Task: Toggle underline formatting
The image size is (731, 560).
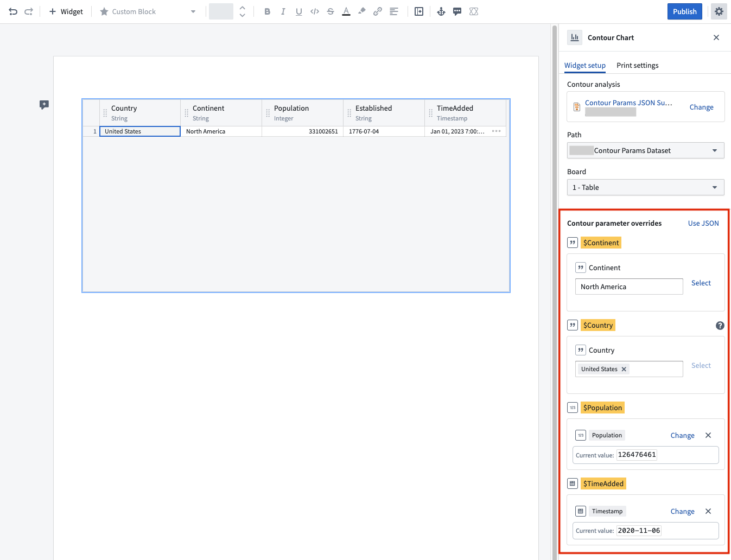Action: 298,11
